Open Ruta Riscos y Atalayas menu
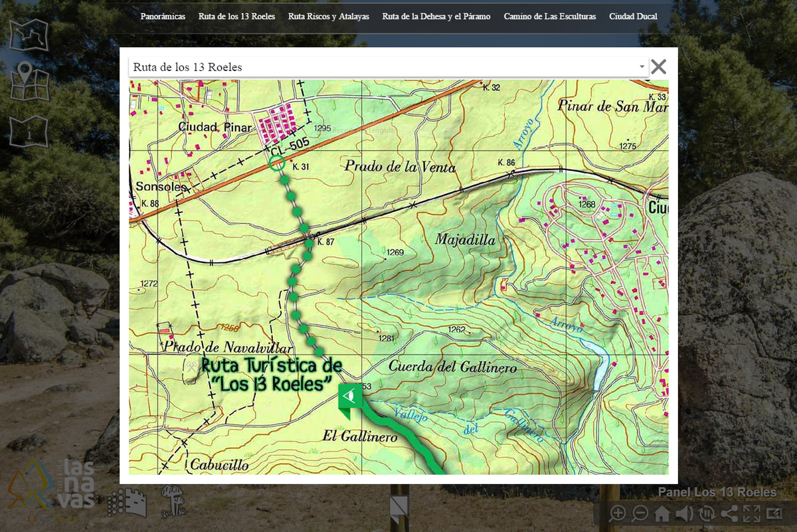Viewport: 797px width, 532px height. pyautogui.click(x=329, y=17)
